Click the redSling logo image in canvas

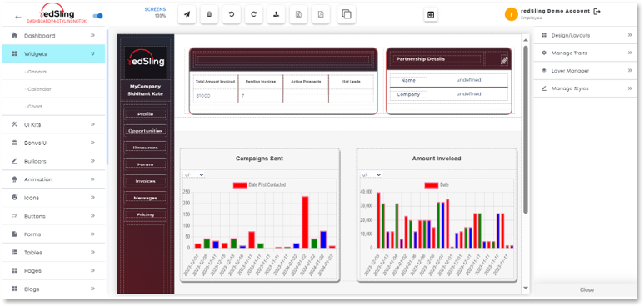point(146,62)
